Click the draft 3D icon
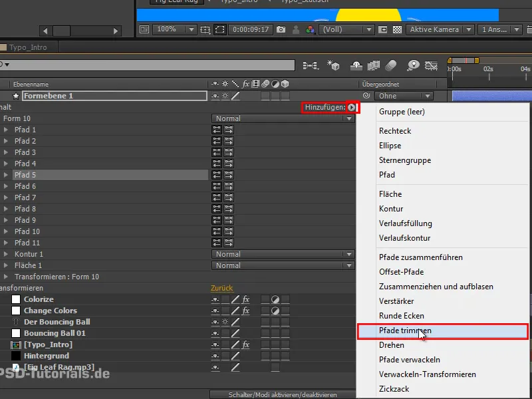 [x=333, y=65]
